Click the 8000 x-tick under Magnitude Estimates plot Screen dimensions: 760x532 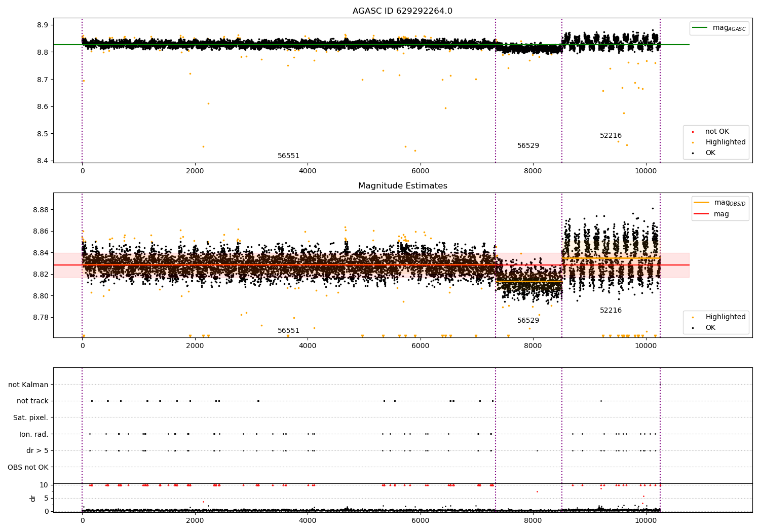tap(533, 346)
